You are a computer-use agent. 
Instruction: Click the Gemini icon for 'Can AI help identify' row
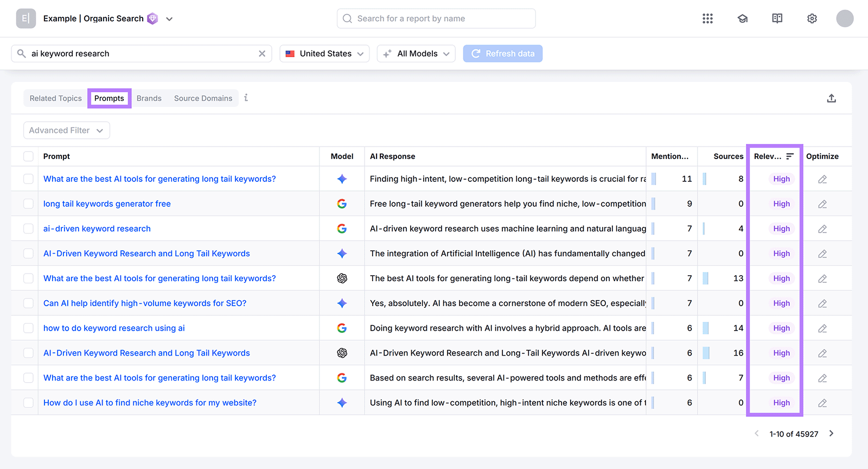coord(342,303)
